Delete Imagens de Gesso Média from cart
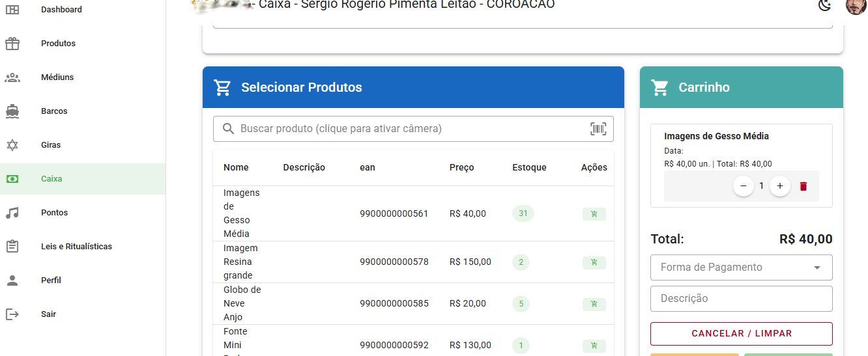Image resolution: width=868 pixels, height=356 pixels. click(x=803, y=186)
